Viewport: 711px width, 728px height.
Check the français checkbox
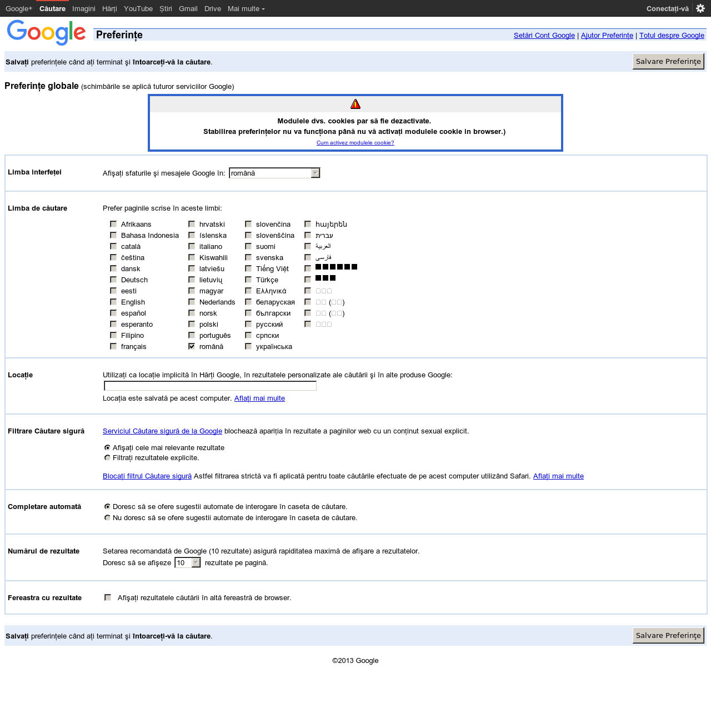click(113, 346)
